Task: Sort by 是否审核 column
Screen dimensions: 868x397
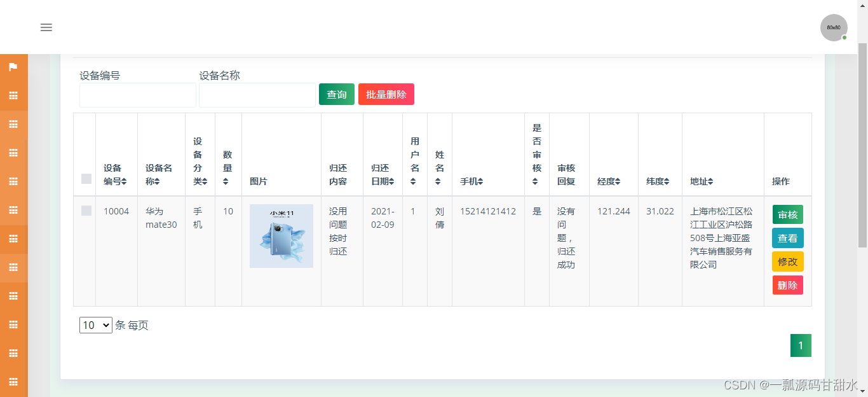Action: click(x=536, y=155)
